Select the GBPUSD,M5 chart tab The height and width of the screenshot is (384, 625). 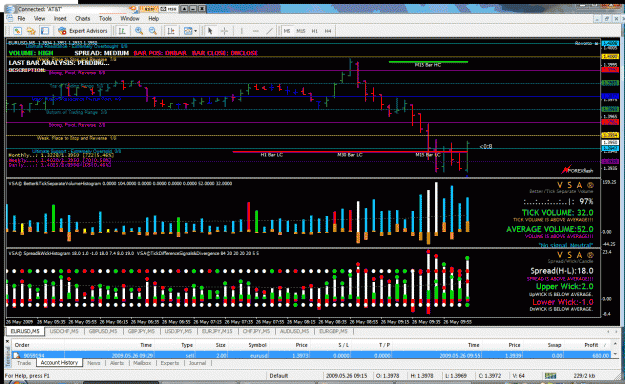click(103, 331)
